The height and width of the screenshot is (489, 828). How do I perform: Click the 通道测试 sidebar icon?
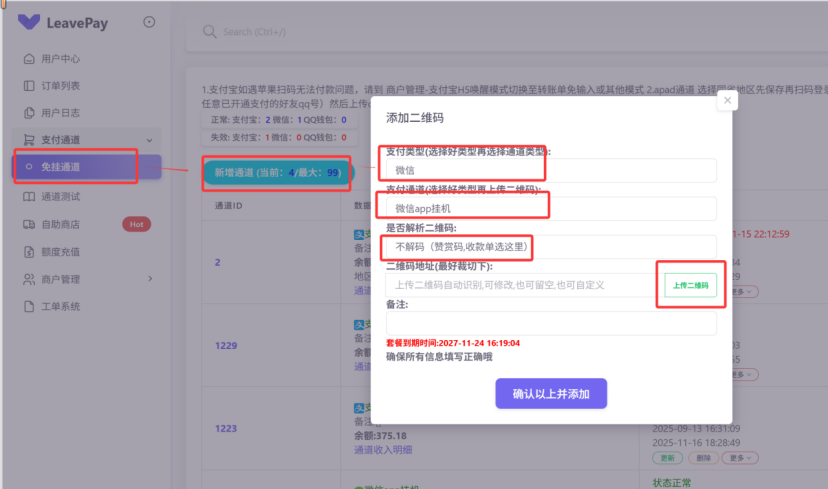point(29,197)
